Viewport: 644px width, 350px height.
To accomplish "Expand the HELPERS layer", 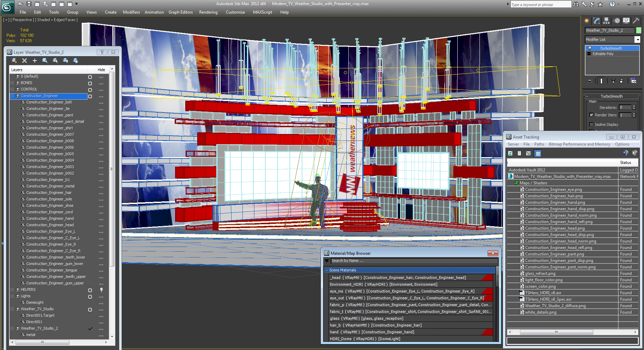I will (12, 290).
